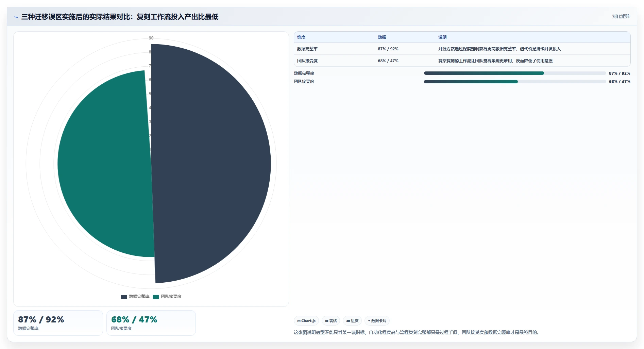Select the 维度 column header
The width and height of the screenshot is (644, 349).
[301, 37]
